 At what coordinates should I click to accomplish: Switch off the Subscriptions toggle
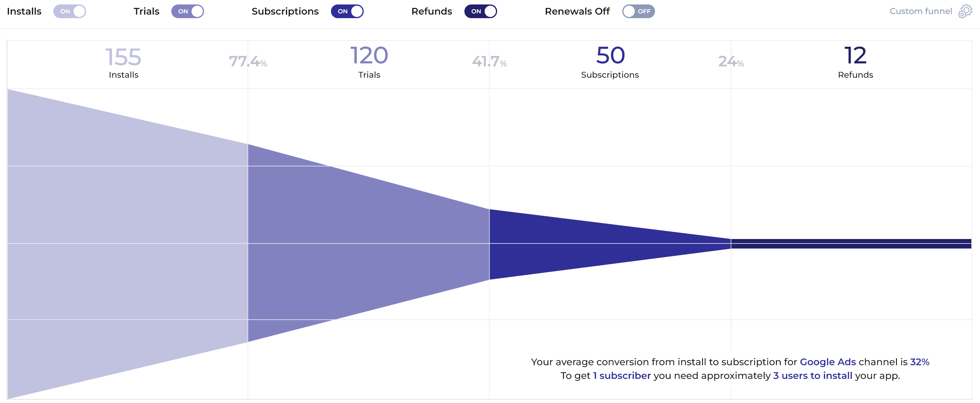coord(347,11)
